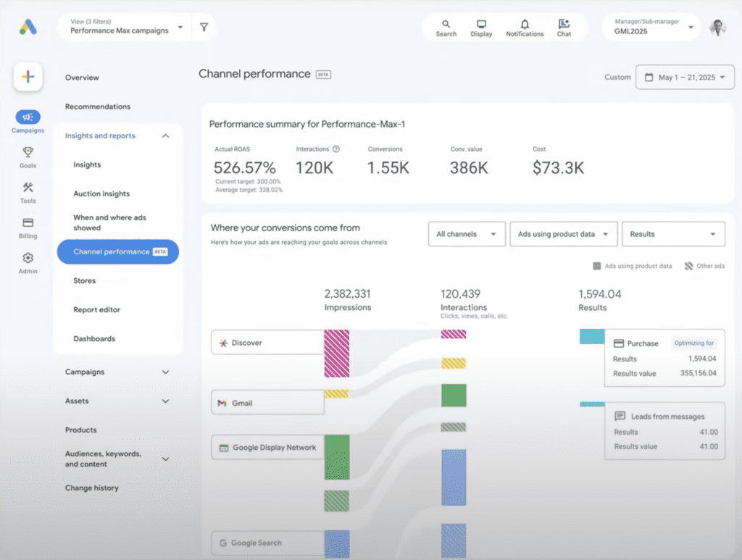The width and height of the screenshot is (742, 560).
Task: Expand Audiences, keywords, and content chevron
Action: coord(166,459)
